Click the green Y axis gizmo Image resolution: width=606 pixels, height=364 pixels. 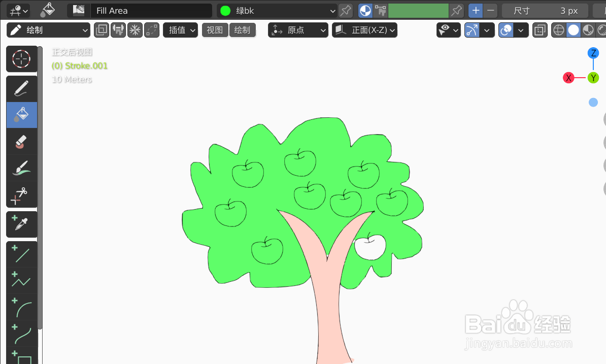(593, 78)
